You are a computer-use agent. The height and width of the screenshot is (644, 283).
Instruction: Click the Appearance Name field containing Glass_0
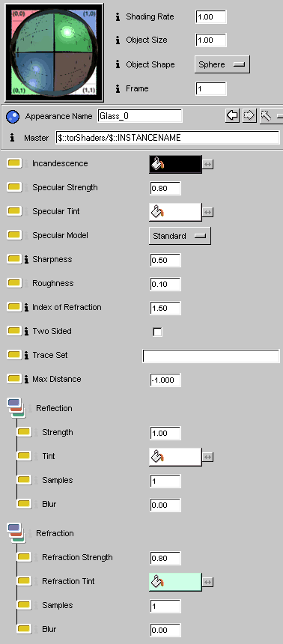coord(140,116)
